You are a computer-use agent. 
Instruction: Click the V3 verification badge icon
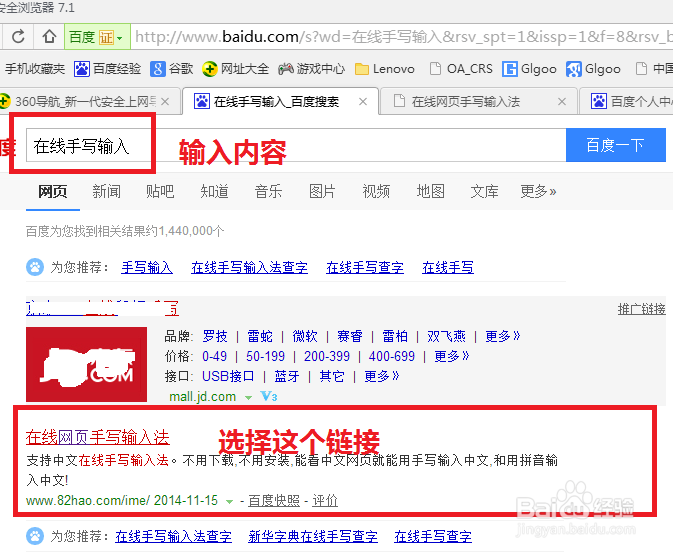point(269,396)
